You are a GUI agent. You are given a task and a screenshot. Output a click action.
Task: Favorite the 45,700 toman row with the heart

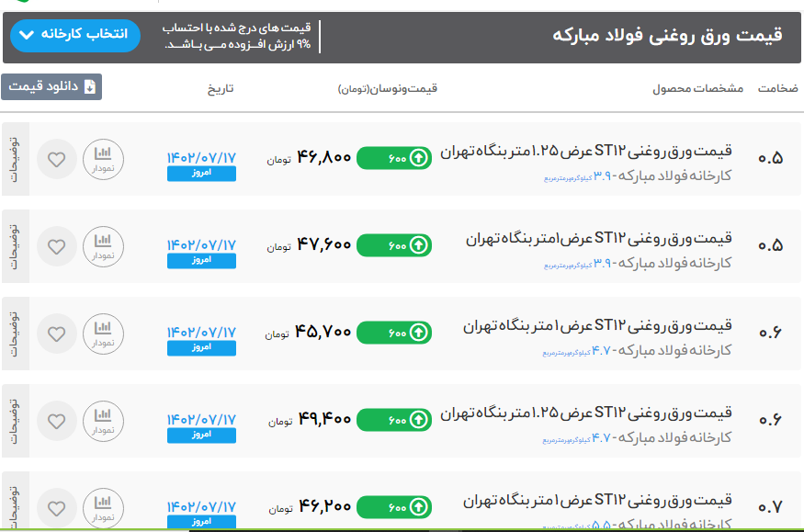click(57, 334)
